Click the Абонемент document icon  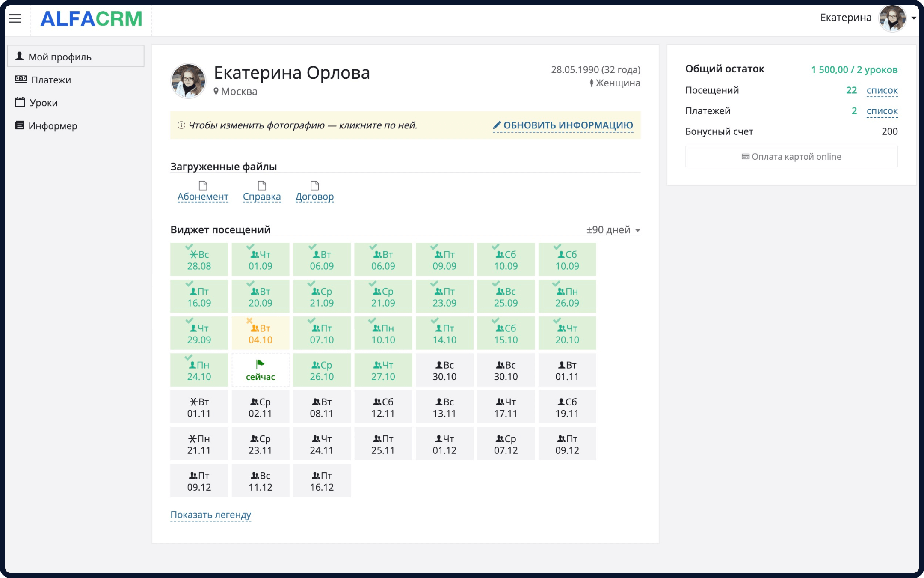(203, 186)
